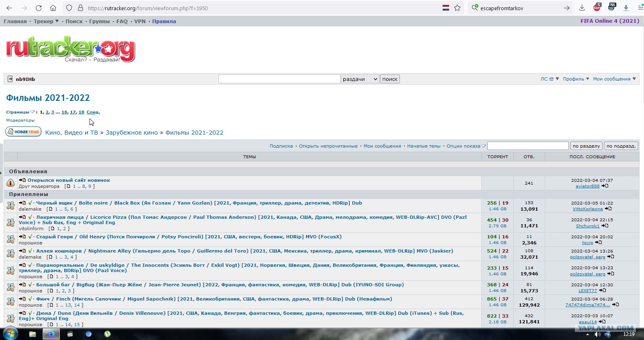Expand the Страницы page selector
Screen dimensions: 644x340
click(x=20, y=112)
